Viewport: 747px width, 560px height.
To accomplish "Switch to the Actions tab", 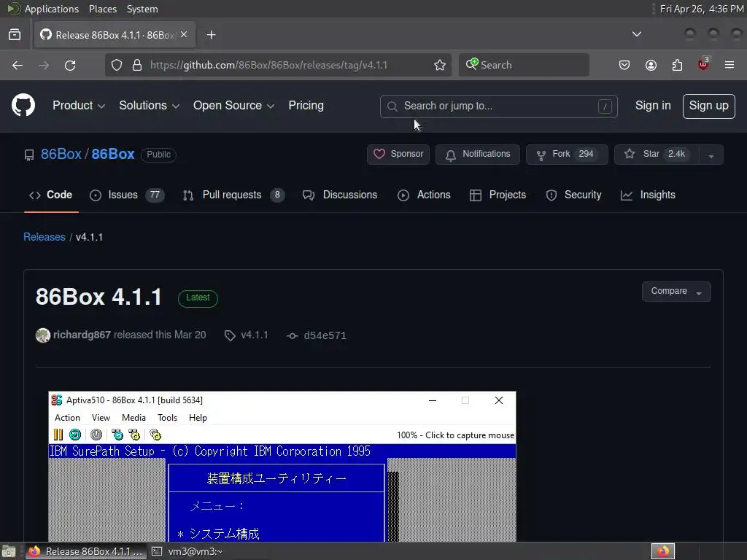I will coord(424,195).
